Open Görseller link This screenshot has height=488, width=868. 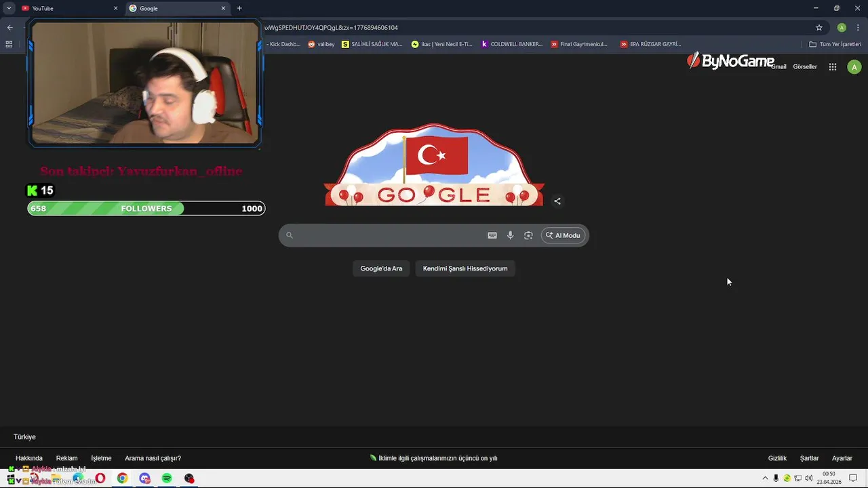pyautogui.click(x=805, y=67)
